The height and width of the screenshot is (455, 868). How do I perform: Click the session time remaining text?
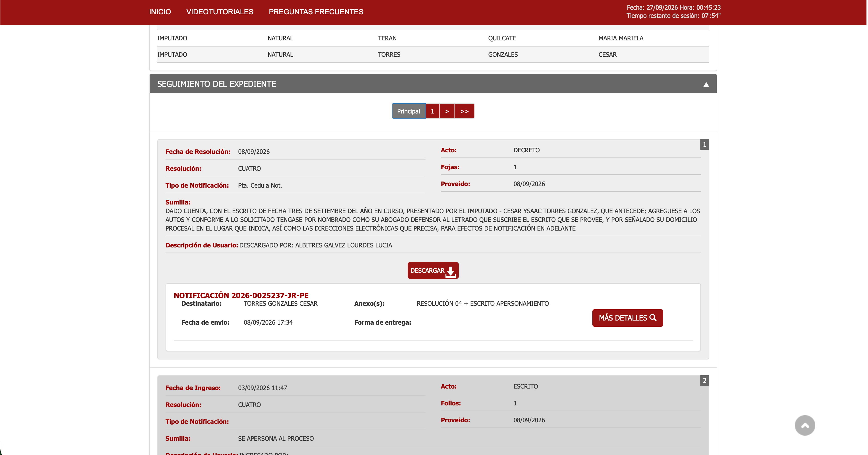673,16
